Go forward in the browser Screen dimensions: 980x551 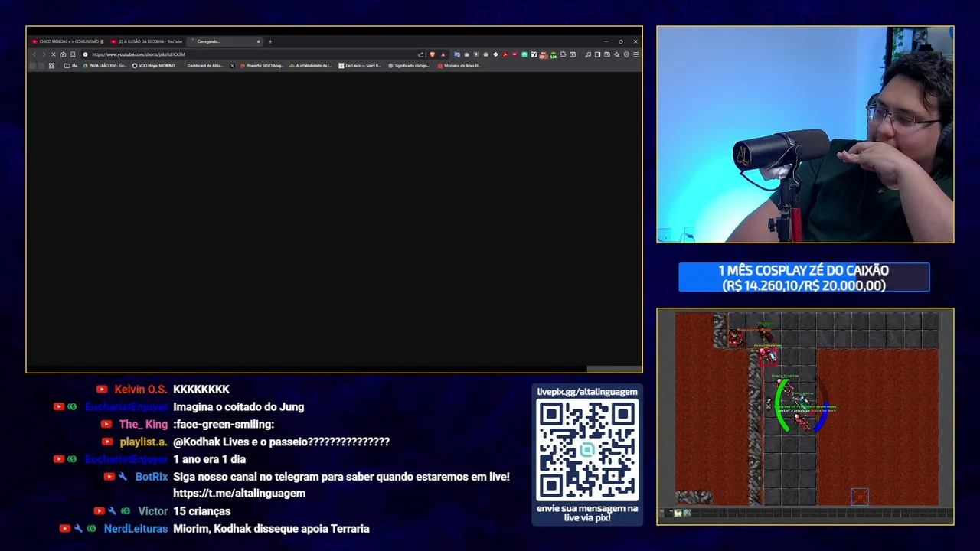pyautogui.click(x=43, y=54)
